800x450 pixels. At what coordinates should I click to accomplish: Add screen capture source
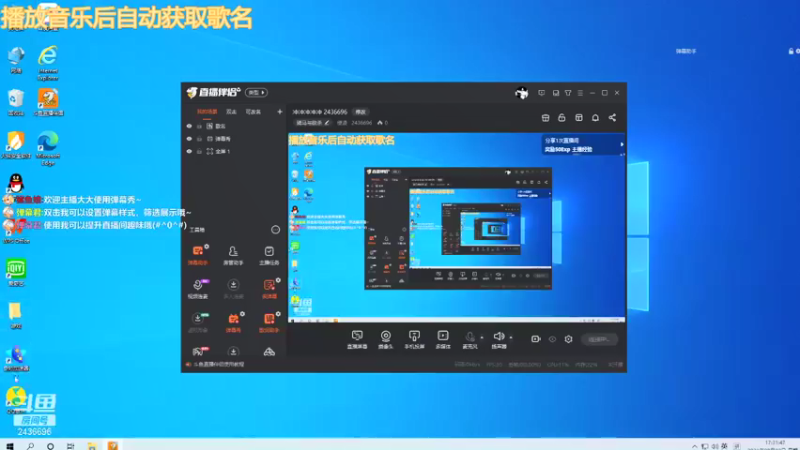tap(357, 339)
